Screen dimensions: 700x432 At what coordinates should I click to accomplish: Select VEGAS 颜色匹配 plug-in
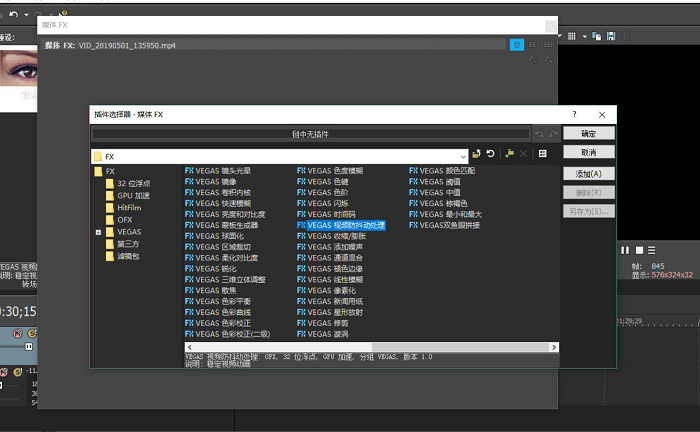coord(442,170)
